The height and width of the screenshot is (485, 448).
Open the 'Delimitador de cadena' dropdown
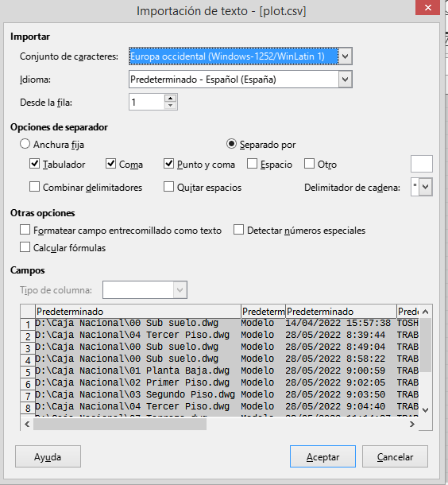426,187
